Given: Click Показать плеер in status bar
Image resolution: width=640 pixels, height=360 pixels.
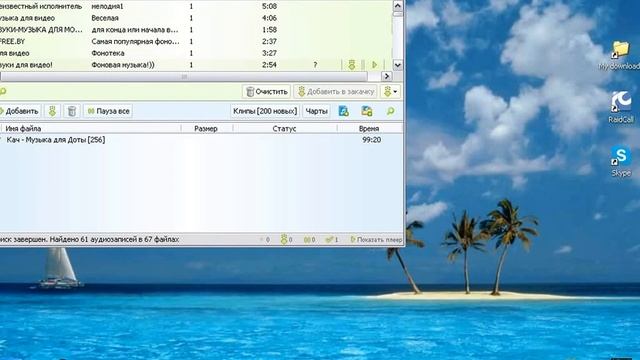Looking at the screenshot, I should click(x=376, y=240).
